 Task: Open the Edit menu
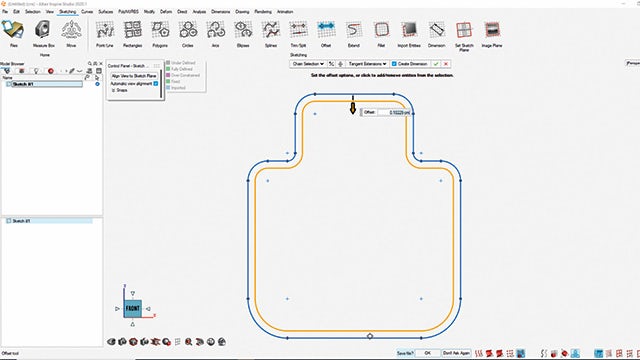(x=16, y=12)
